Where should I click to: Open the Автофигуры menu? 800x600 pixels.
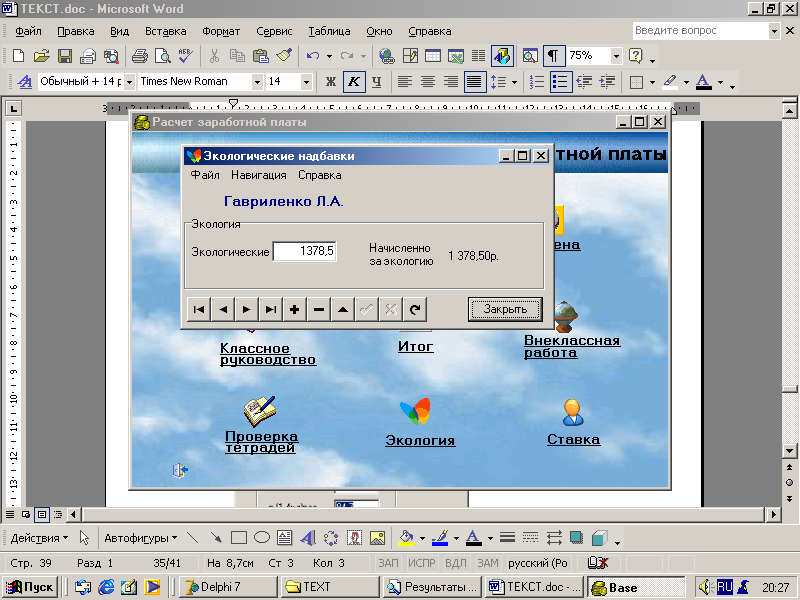(x=141, y=538)
